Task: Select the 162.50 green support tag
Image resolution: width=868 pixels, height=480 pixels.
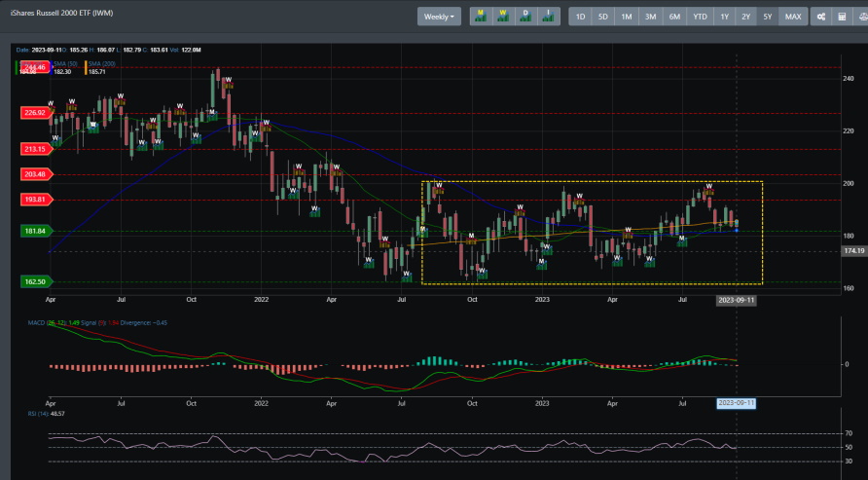Action: point(35,281)
